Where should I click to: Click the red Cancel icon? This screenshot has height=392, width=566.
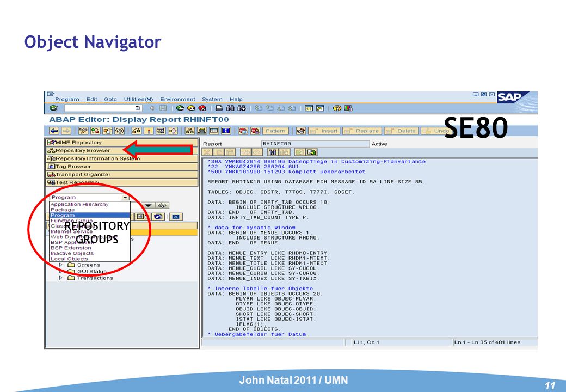[202, 108]
